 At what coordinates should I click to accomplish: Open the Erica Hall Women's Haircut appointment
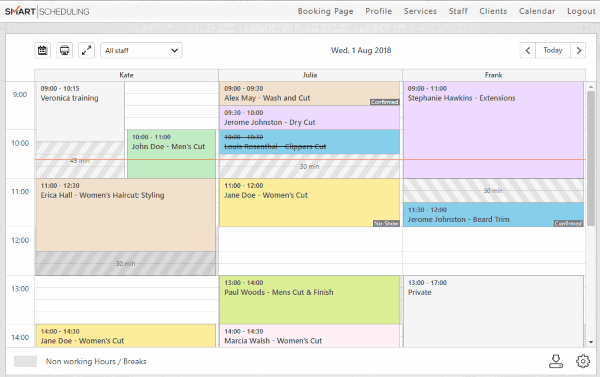tap(126, 215)
